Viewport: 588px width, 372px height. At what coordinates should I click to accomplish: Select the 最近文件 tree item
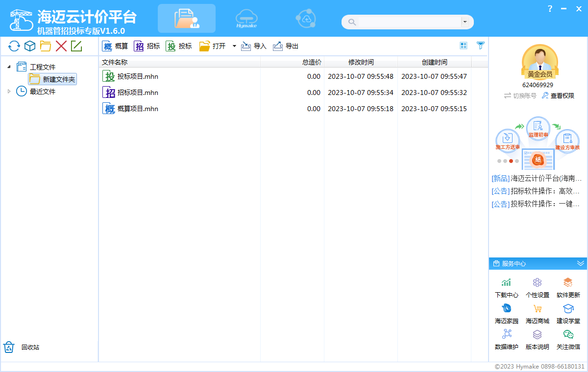[x=43, y=92]
